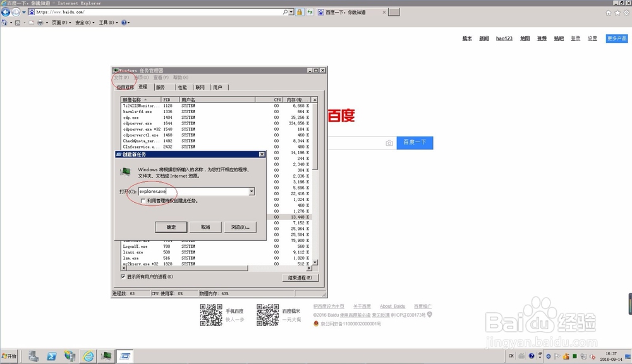This screenshot has height=364, width=632.
Task: Open the hao123 link on Baidu
Action: tap(504, 39)
